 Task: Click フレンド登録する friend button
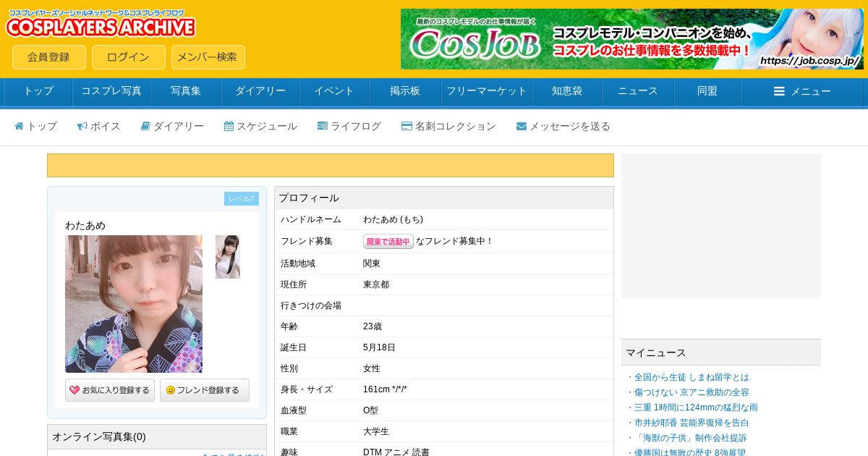coord(205,390)
